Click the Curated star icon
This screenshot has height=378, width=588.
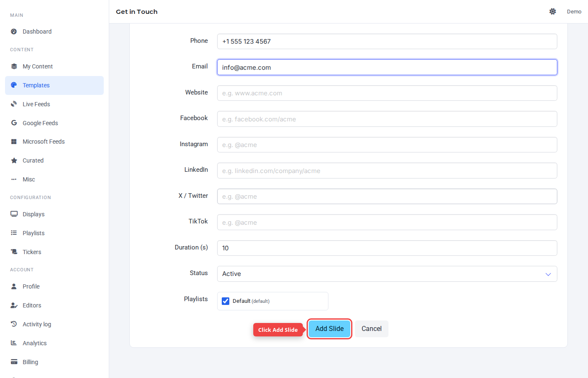pos(14,160)
